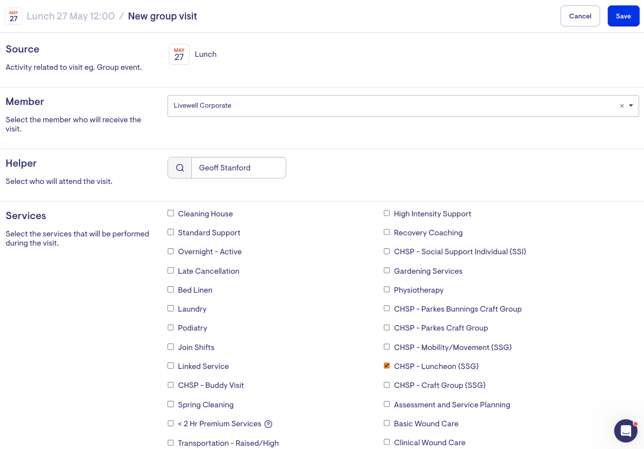Select the Podiatry service
The height and width of the screenshot is (449, 644).
[171, 328]
